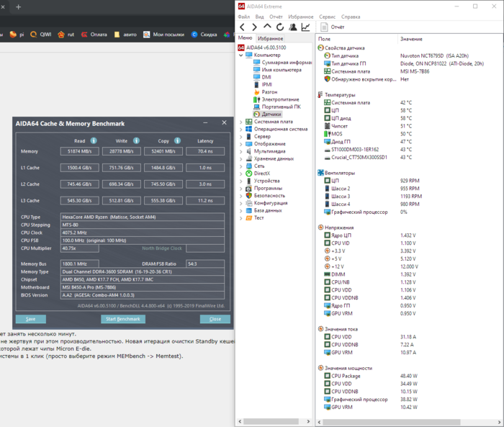Open Избранное menu in menu bar
The image size is (504, 427).
click(x=300, y=17)
